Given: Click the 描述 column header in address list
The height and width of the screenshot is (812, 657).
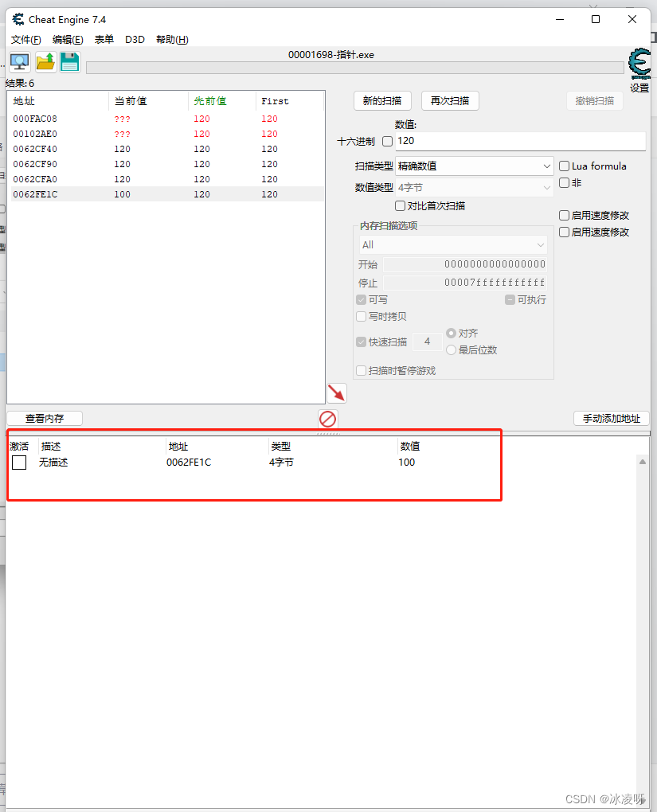Looking at the screenshot, I should click(x=51, y=447).
